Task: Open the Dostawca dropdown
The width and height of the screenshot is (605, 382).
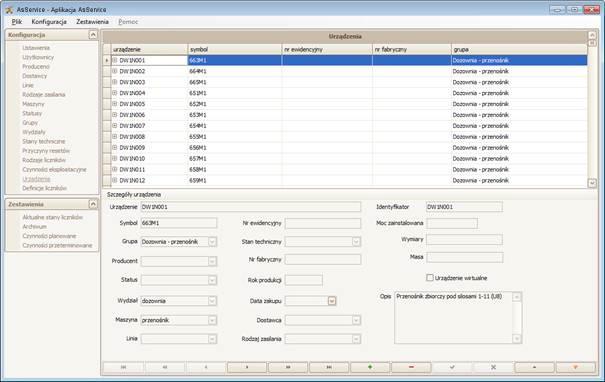Action: (x=356, y=320)
